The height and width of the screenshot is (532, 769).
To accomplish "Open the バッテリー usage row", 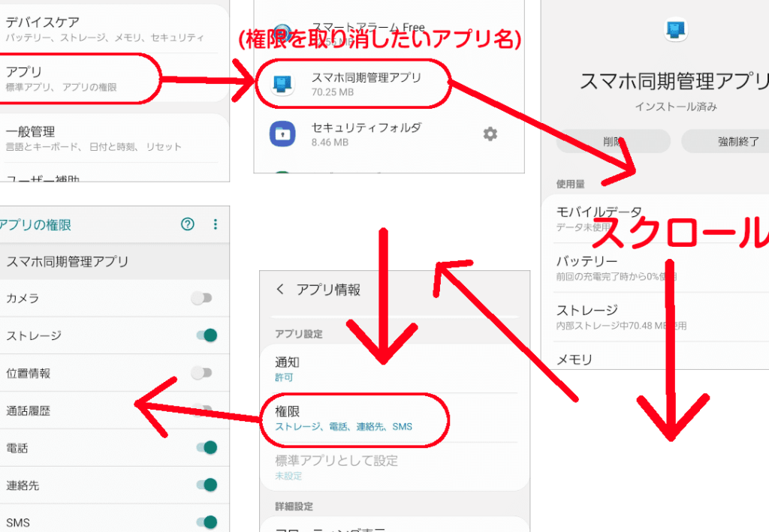I will [x=646, y=268].
